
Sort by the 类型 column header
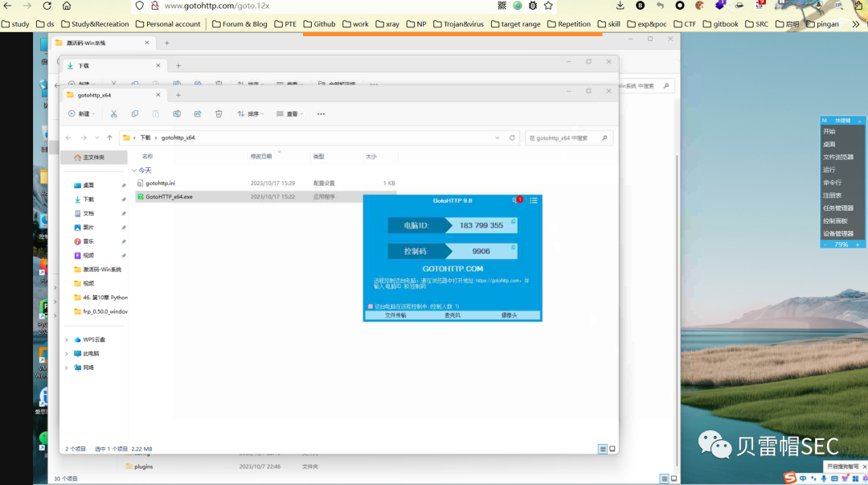pos(319,156)
